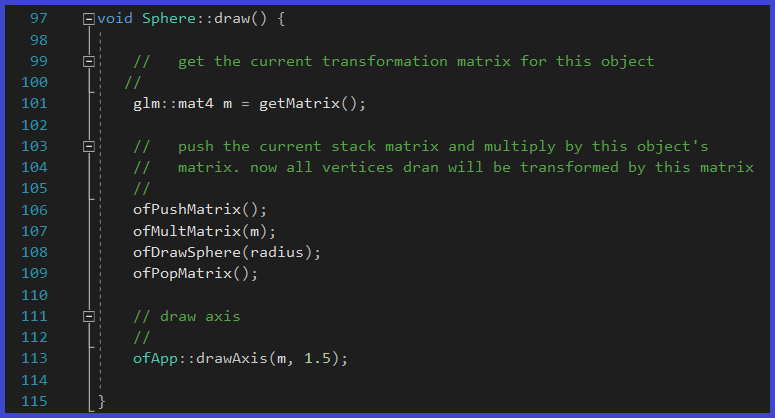Click the closing brace on line 115

point(102,401)
